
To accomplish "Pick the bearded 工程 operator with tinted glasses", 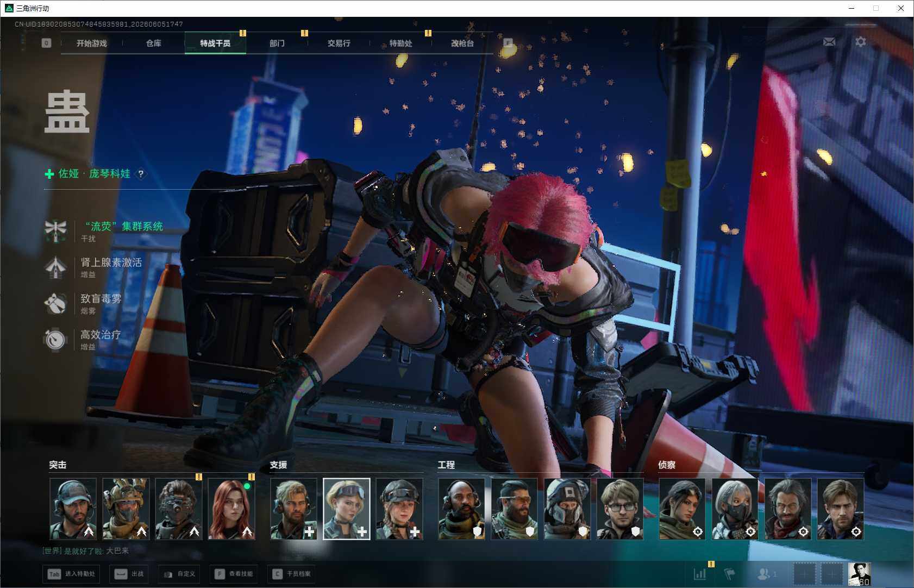I will [x=515, y=509].
